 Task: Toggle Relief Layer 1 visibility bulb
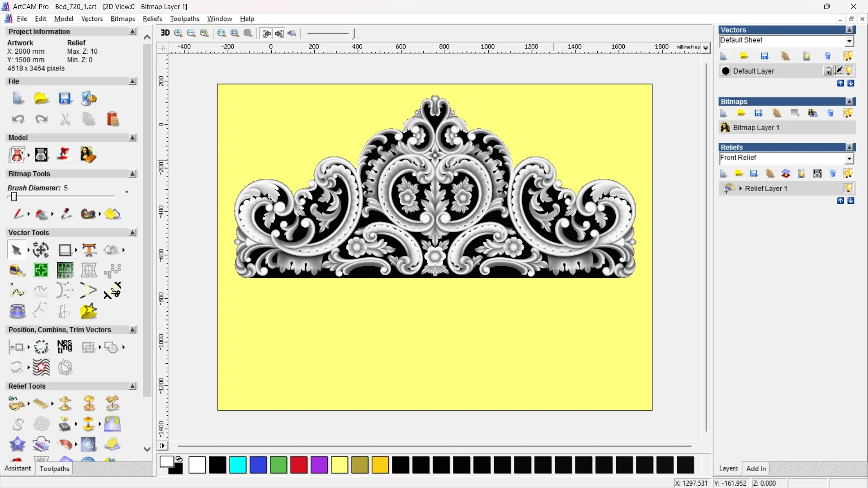(848, 188)
